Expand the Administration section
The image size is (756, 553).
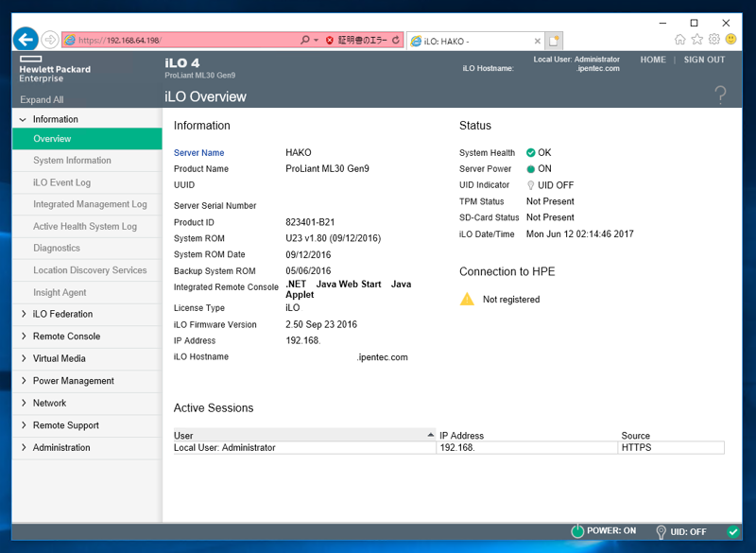click(x=24, y=447)
